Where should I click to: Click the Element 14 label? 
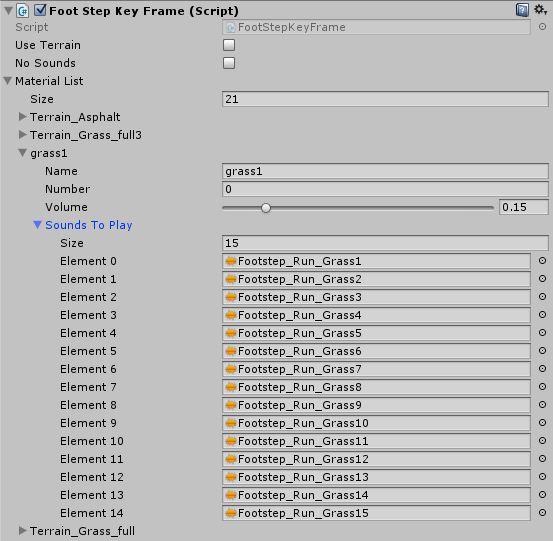(x=92, y=513)
